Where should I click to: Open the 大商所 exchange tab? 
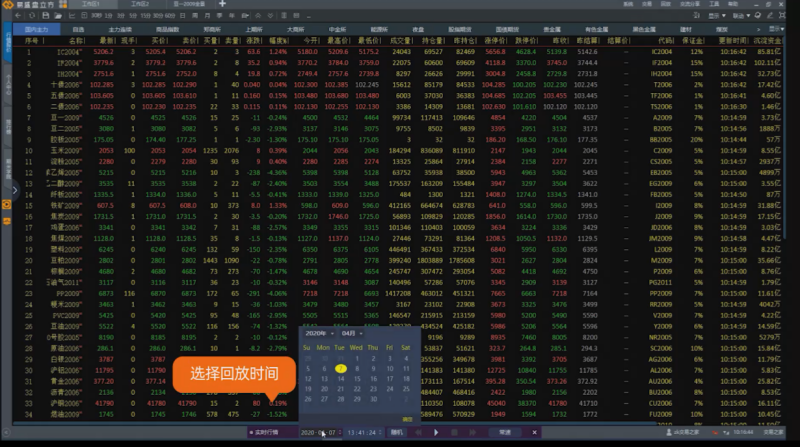coord(296,31)
